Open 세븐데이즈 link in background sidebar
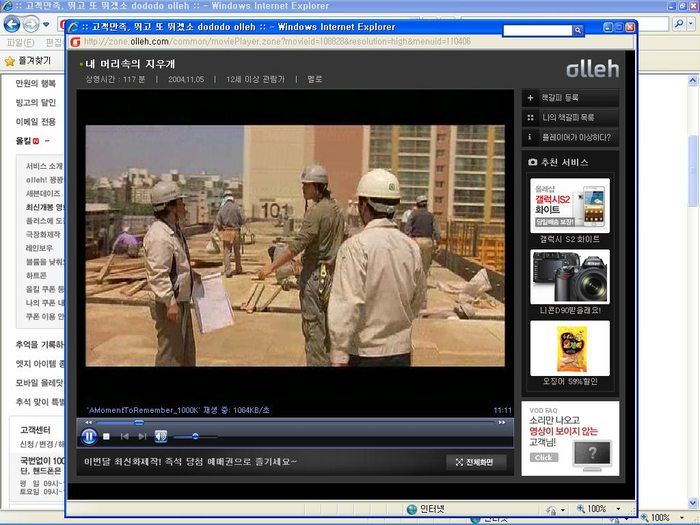Screen dimensions: 700x525 pos(43,193)
